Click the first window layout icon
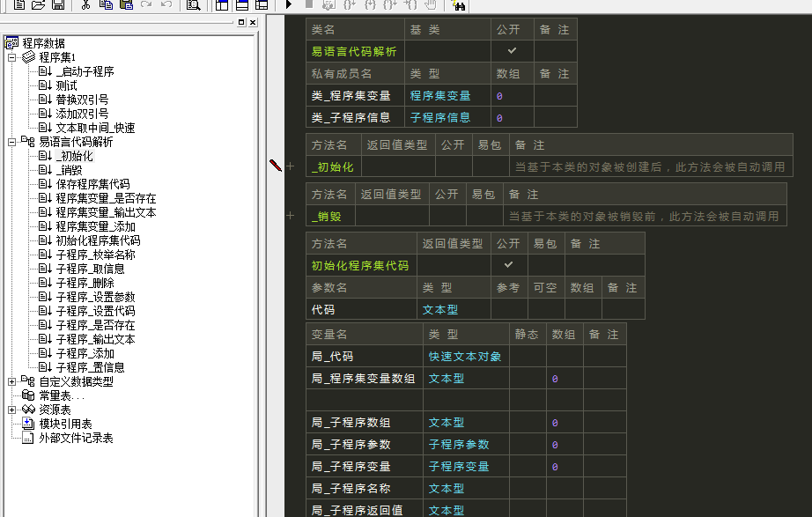Image resolution: width=812 pixels, height=517 pixels. 222,4
